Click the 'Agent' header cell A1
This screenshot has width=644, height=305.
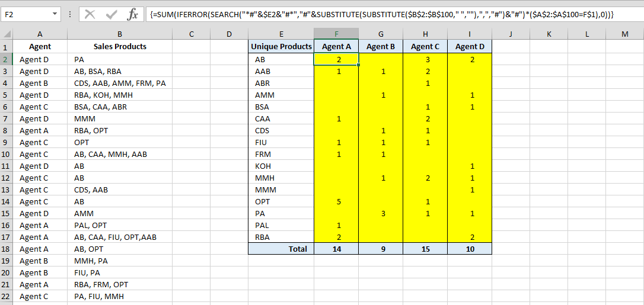point(40,46)
